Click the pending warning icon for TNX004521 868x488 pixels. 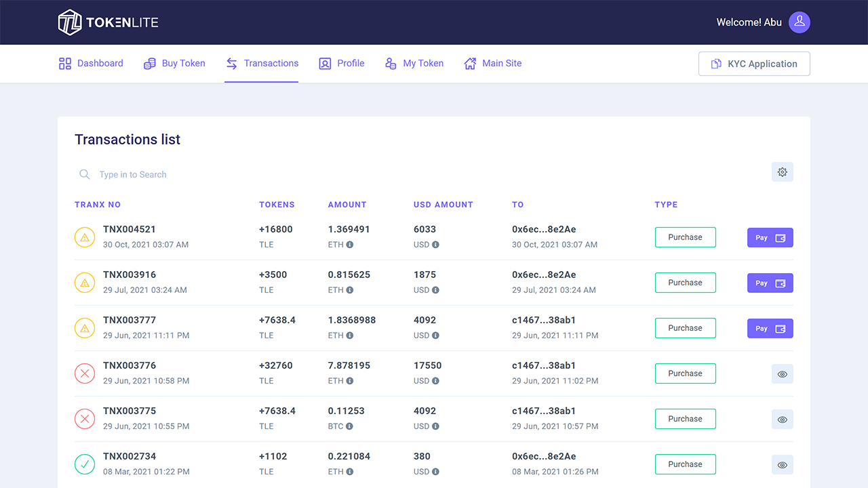click(85, 237)
